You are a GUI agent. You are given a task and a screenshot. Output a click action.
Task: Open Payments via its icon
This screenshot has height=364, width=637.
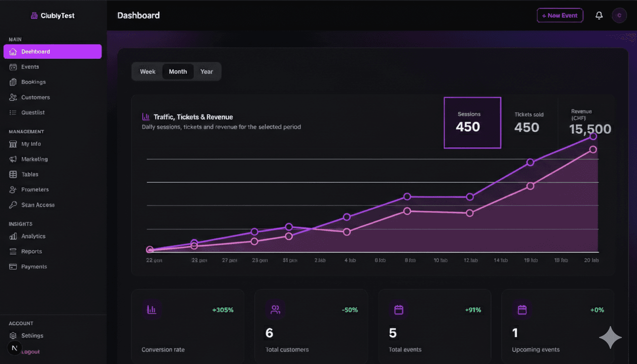[13, 266]
